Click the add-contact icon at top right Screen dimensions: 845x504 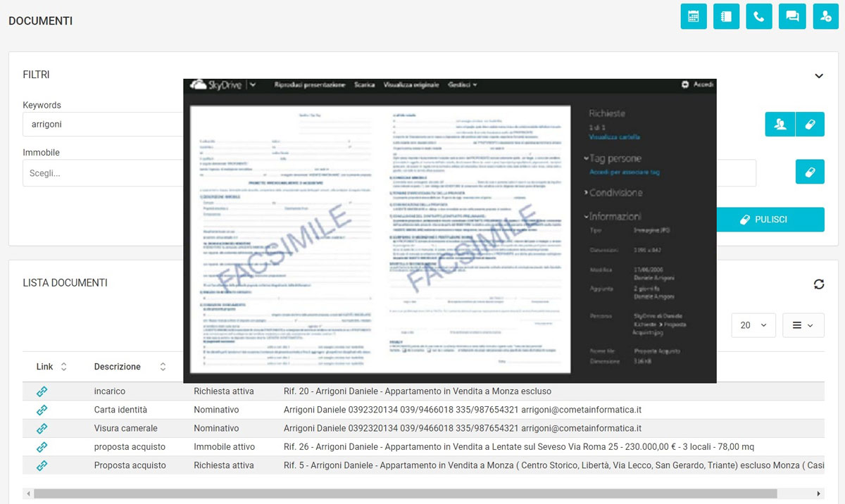[x=825, y=16]
